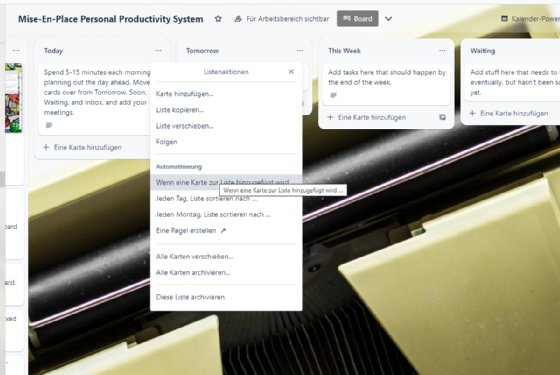The image size is (560, 375).
Task: Click the Tomorrow list title
Action: tap(202, 51)
